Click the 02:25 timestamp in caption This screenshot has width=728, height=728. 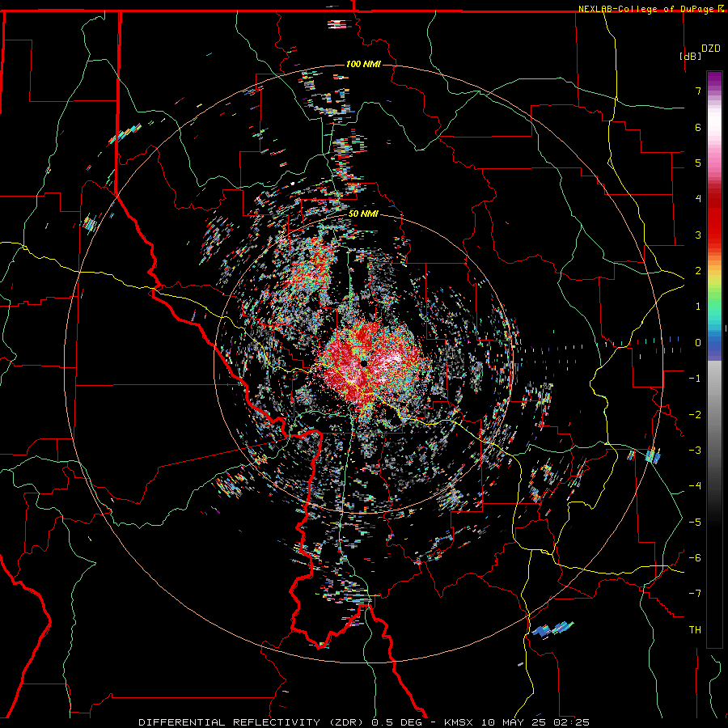click(x=570, y=722)
